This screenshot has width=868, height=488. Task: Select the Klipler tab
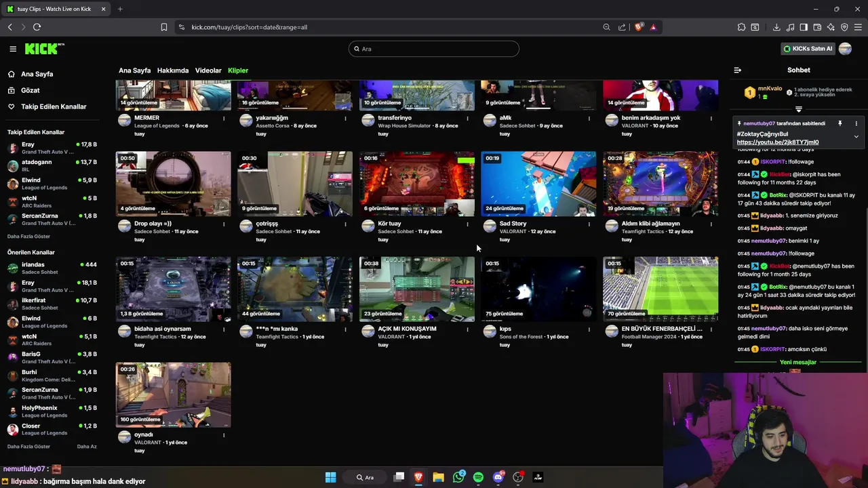(238, 70)
